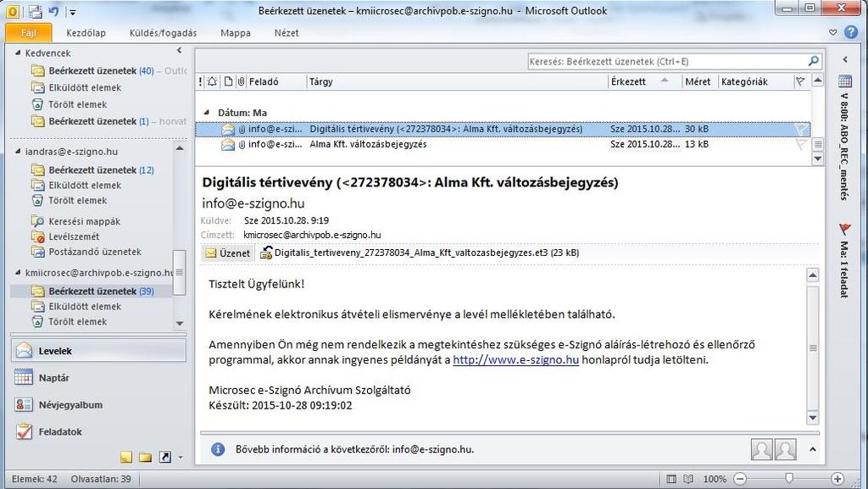This screenshot has width=868, height=489.
Task: Expand the ribbon with the chevron icon
Action: click(x=832, y=33)
